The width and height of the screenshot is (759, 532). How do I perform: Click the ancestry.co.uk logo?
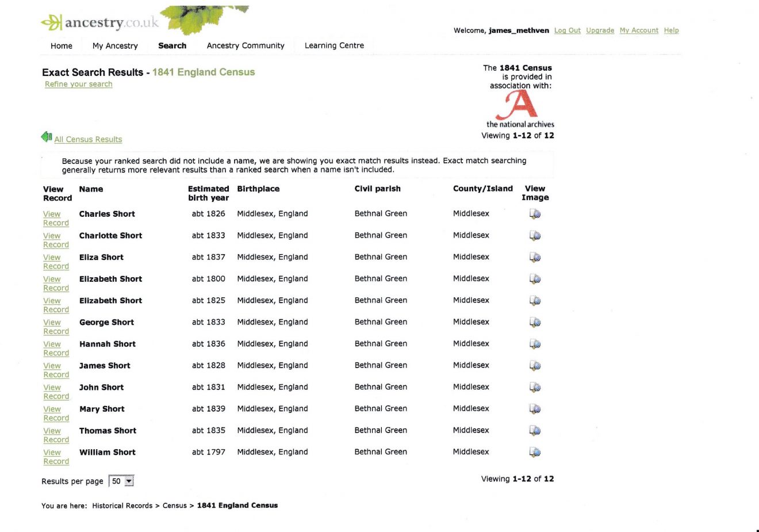click(x=100, y=22)
